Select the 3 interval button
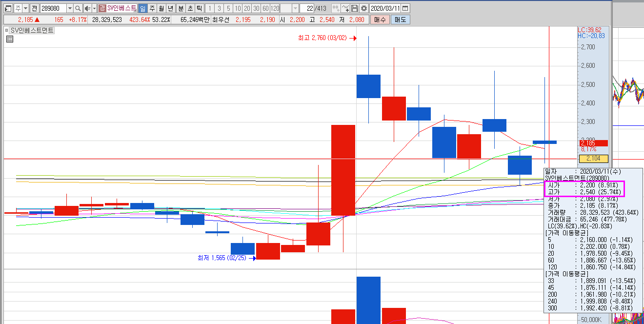Viewport: 644px width, 324px height. point(219,8)
